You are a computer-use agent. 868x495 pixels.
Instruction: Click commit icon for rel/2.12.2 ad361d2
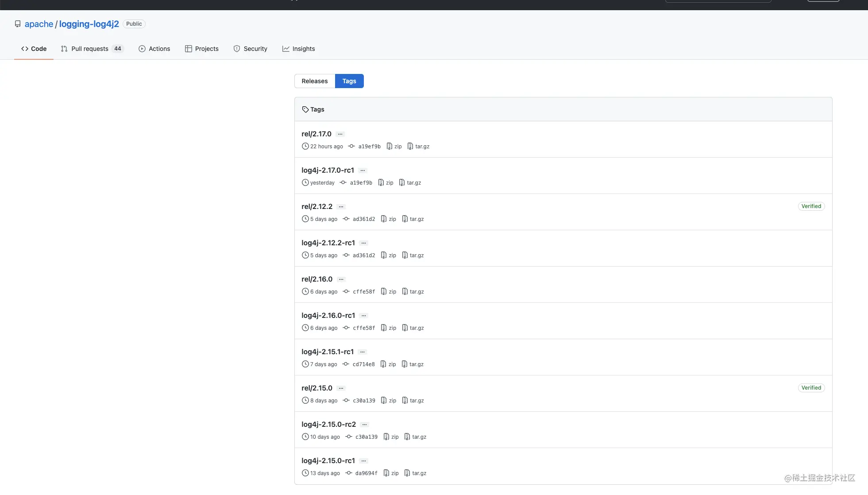[346, 219]
